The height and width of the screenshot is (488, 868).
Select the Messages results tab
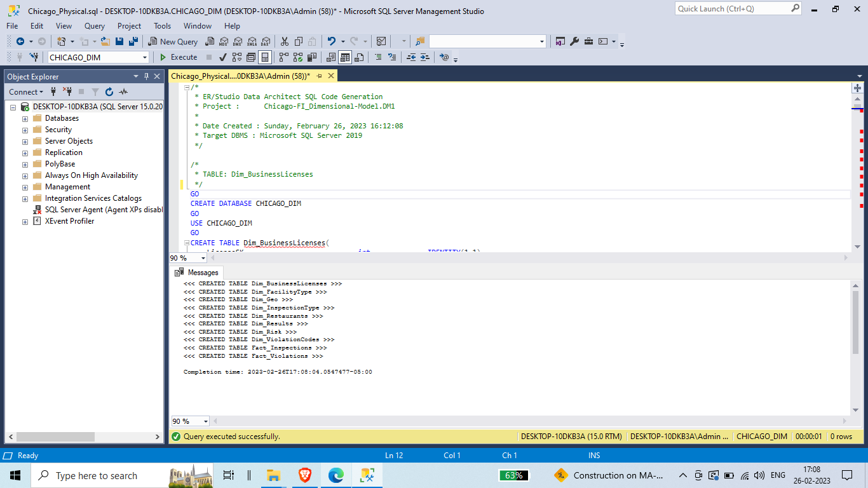pos(197,273)
